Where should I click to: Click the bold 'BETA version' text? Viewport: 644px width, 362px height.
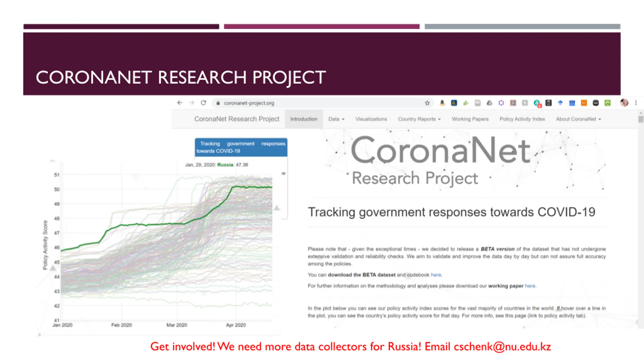tap(498, 249)
